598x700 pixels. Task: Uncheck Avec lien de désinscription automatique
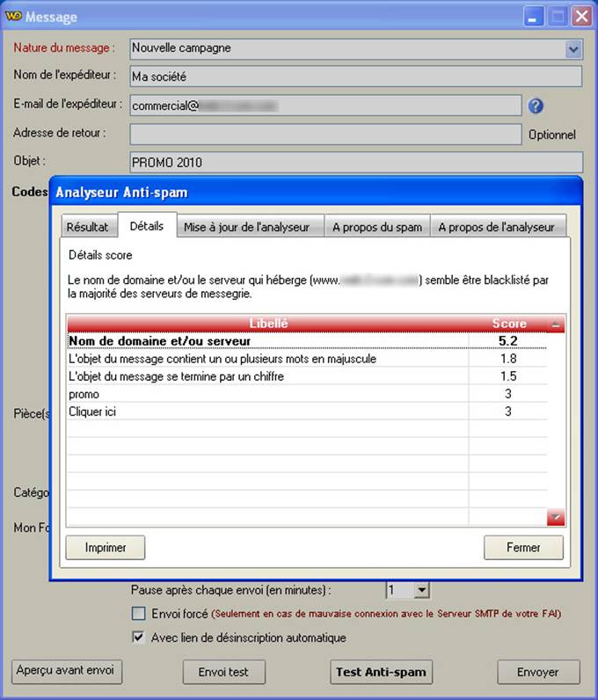click(138, 637)
